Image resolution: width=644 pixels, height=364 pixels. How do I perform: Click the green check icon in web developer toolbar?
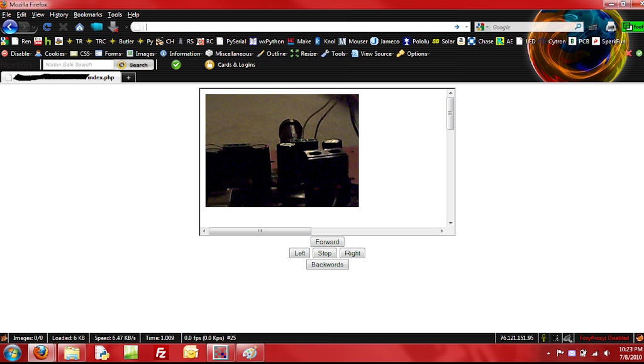(639, 54)
